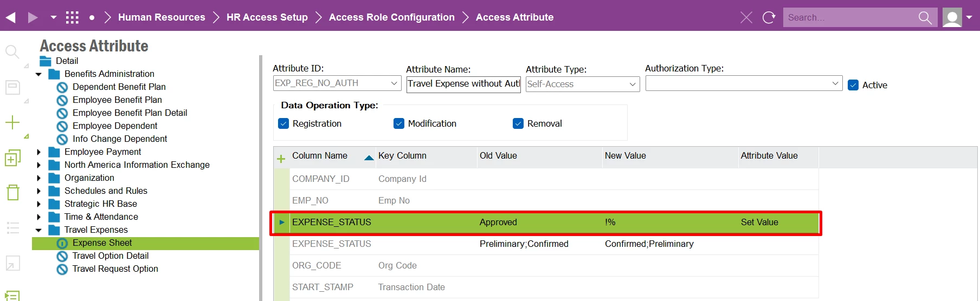Open the apps grid menu icon

tap(72, 17)
